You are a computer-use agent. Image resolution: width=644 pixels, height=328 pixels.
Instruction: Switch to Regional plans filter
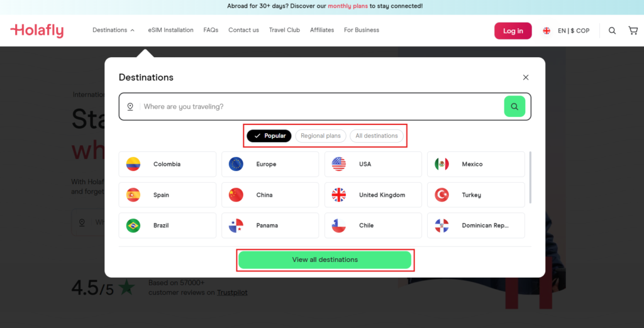click(x=321, y=136)
